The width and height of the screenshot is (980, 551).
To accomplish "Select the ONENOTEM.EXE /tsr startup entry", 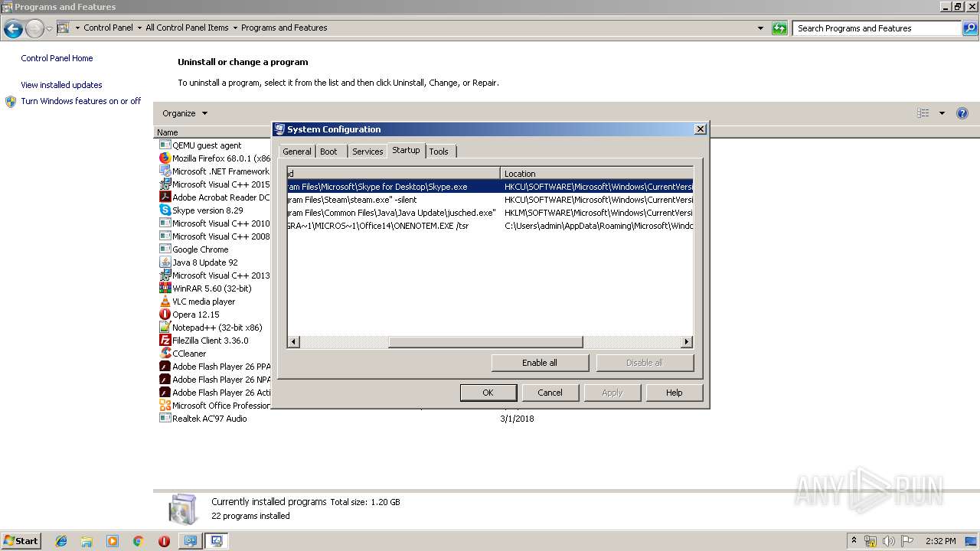I will click(490, 226).
